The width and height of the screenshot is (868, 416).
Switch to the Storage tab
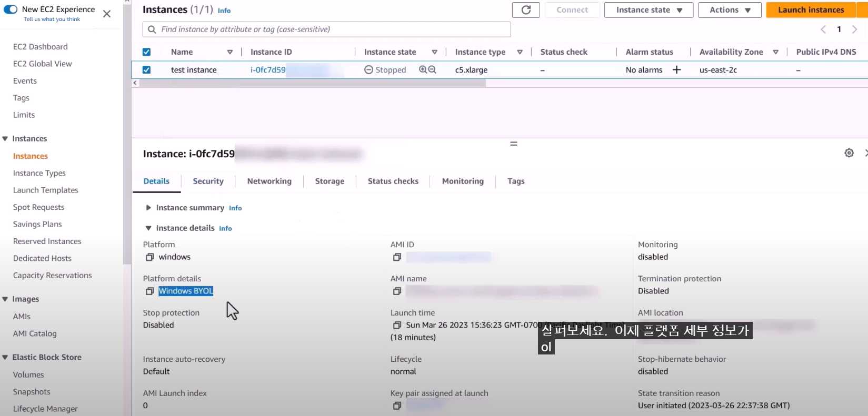pos(330,181)
